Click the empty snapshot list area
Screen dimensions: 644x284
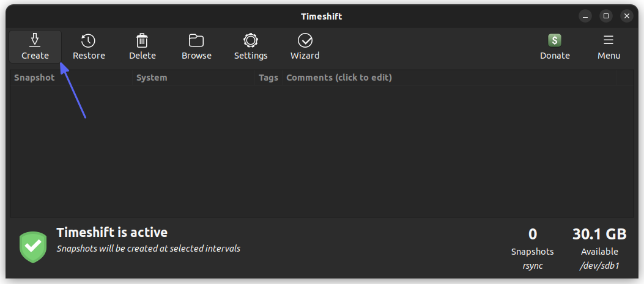tap(322, 151)
